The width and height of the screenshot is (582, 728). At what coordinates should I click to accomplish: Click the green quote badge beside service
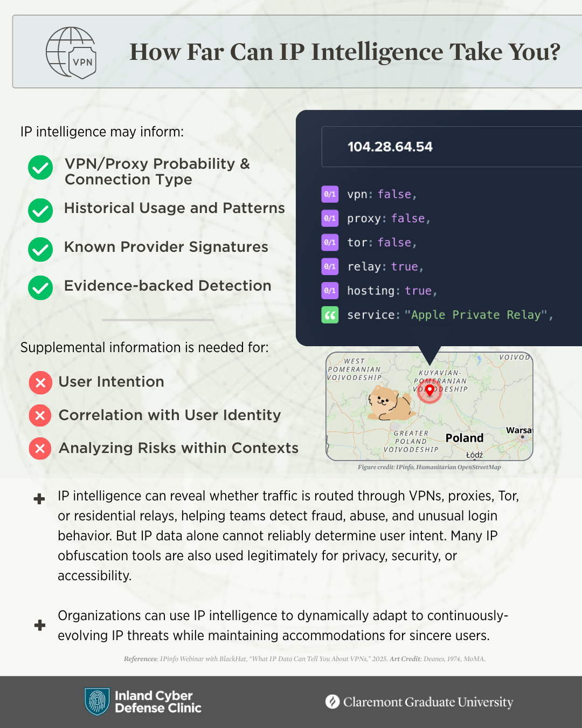pos(330,315)
